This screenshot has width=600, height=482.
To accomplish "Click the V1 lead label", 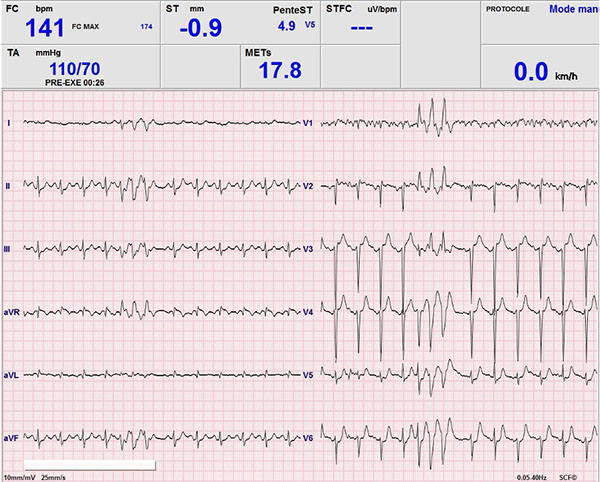I will [308, 123].
